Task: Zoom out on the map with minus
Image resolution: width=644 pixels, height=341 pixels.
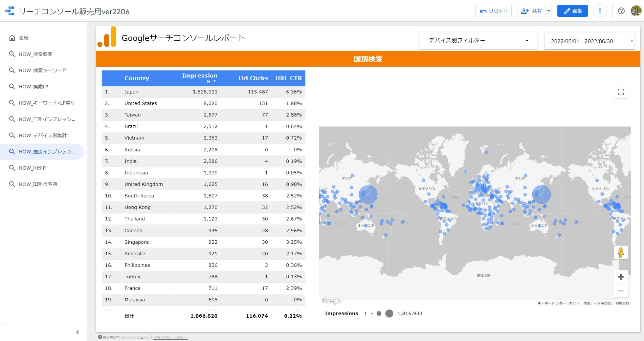Action: (x=621, y=291)
